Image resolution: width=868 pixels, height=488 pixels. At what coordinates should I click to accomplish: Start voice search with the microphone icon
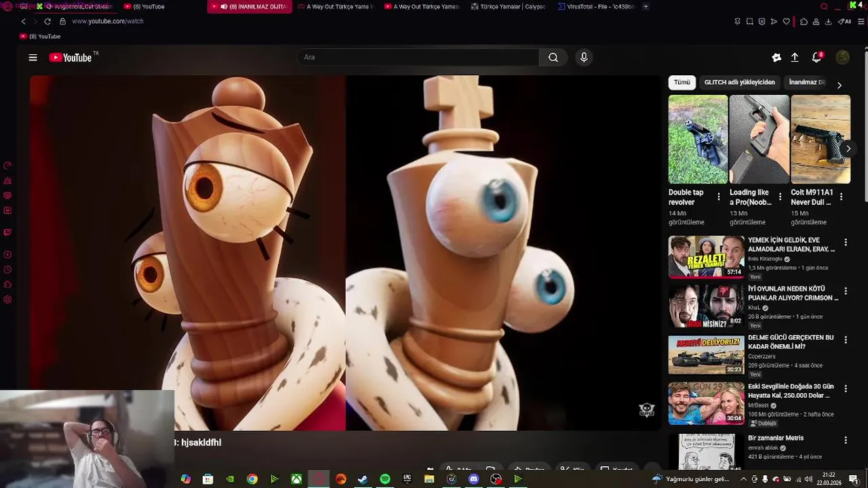[x=584, y=58]
